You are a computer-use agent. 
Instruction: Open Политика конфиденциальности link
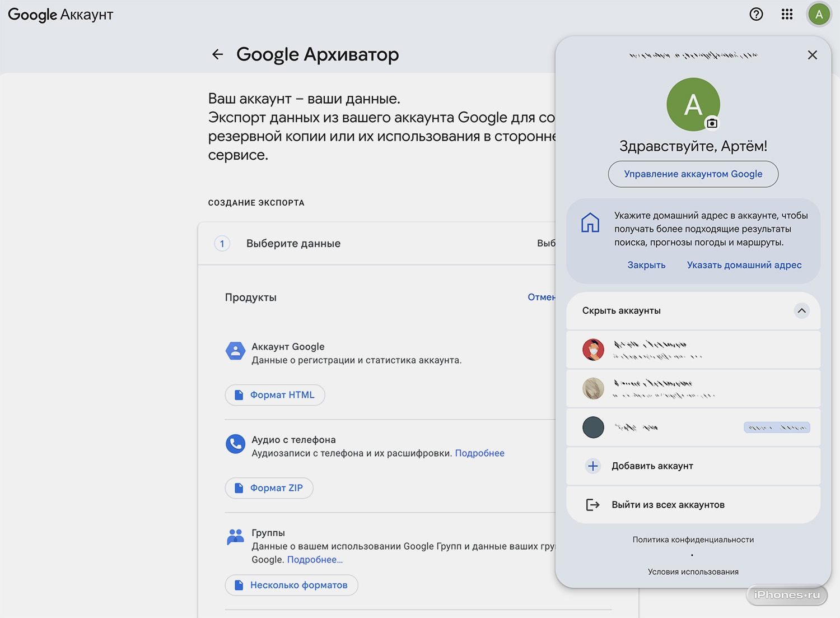[693, 540]
